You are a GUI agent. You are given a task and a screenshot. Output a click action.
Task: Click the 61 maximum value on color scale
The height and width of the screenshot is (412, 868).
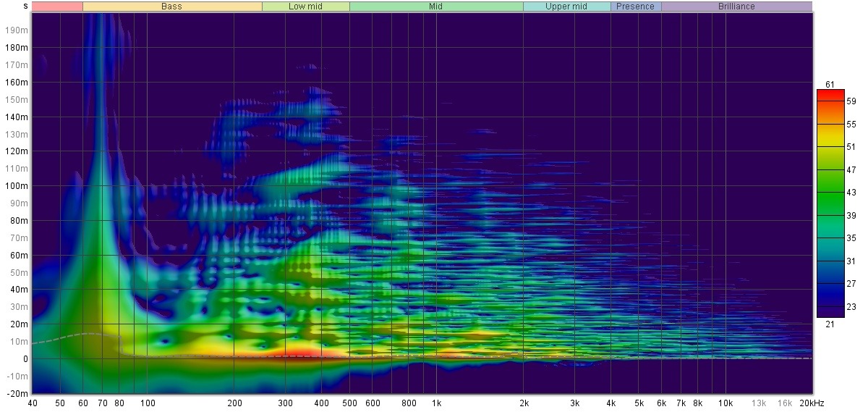click(830, 85)
